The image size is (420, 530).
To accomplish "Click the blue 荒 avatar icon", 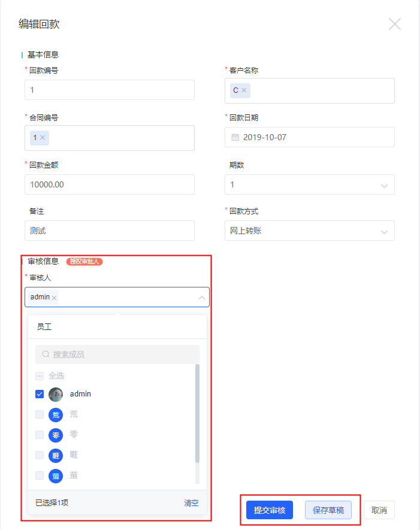I will [x=56, y=415].
